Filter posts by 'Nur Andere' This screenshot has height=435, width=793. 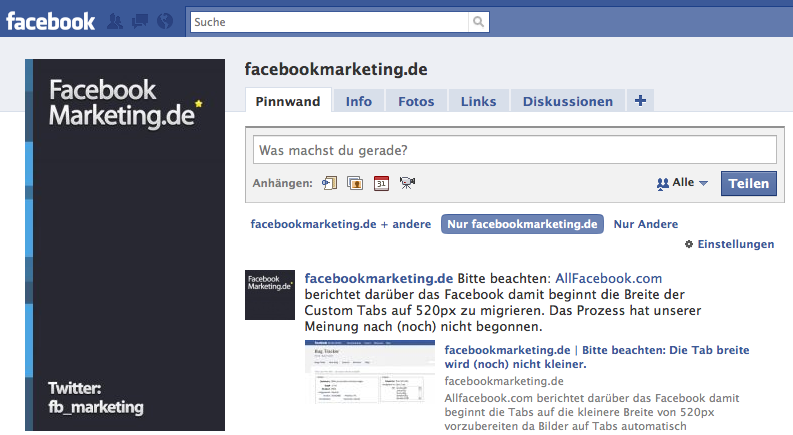pyautogui.click(x=646, y=224)
